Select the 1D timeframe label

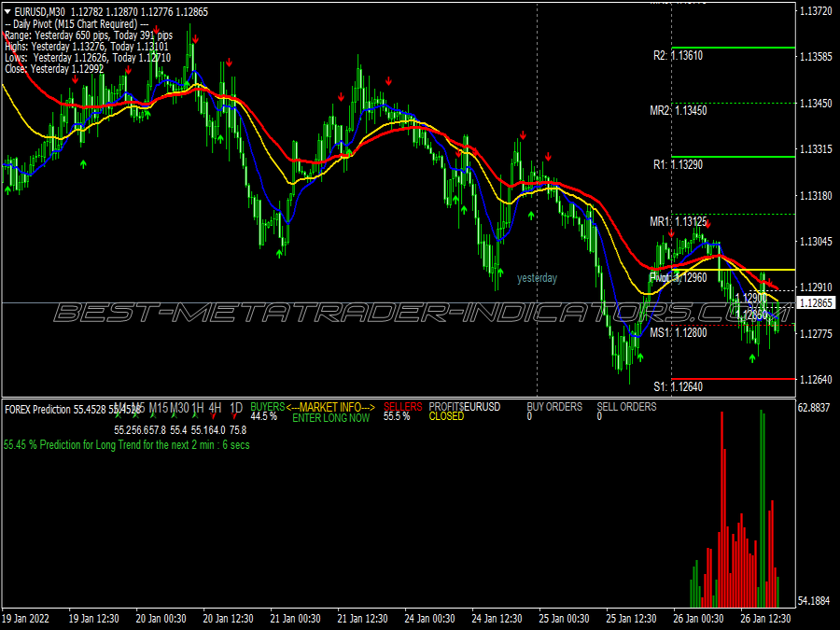pyautogui.click(x=236, y=408)
